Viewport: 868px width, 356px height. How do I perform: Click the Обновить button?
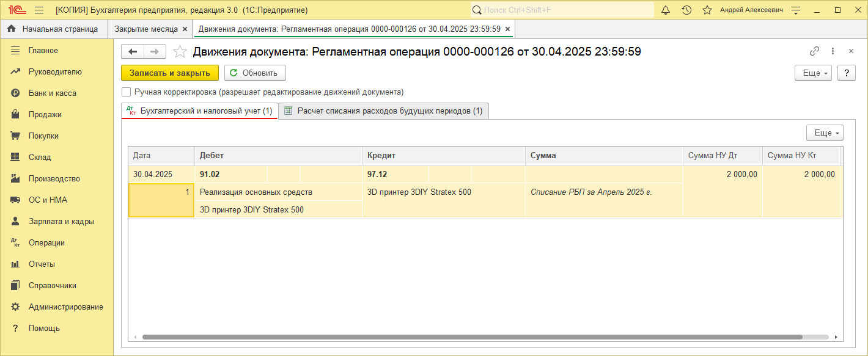click(255, 73)
